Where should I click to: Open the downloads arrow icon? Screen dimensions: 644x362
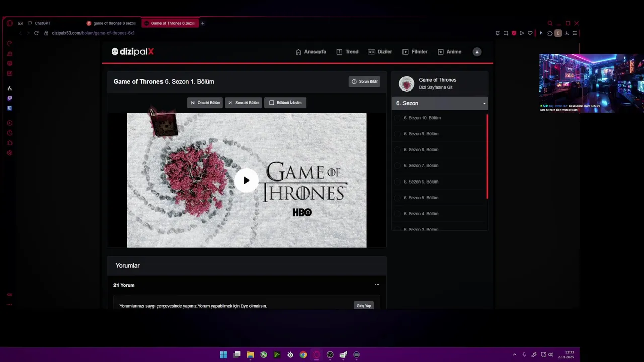coord(566,33)
